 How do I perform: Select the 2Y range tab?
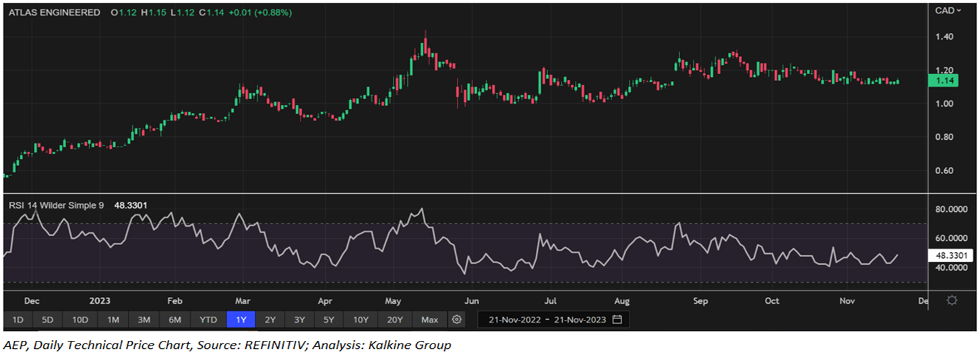click(x=270, y=319)
